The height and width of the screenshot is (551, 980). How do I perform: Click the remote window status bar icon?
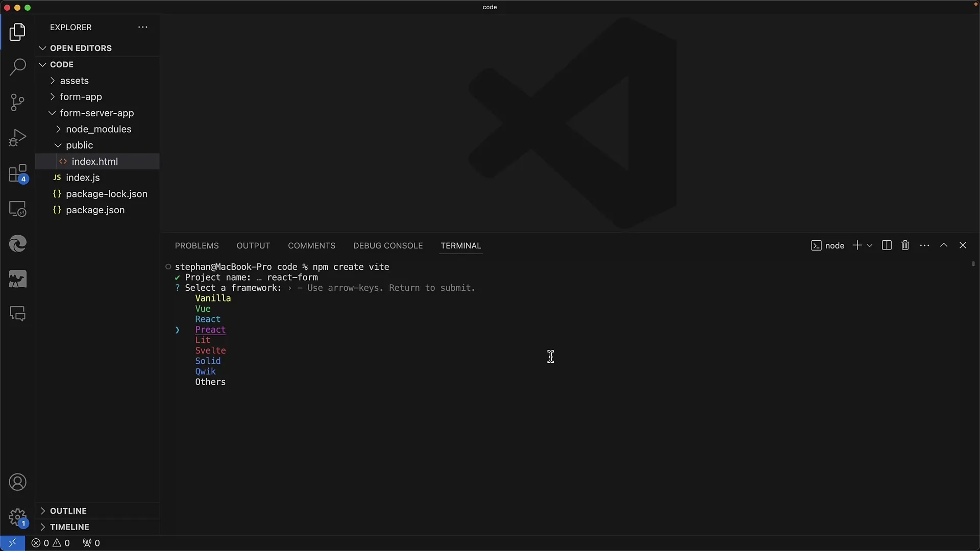(x=12, y=543)
